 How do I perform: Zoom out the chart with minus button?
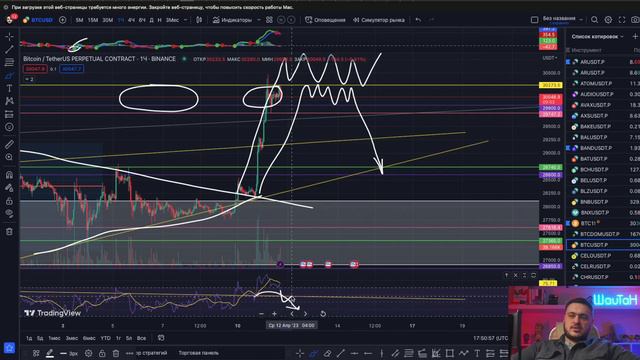[x=262, y=313]
